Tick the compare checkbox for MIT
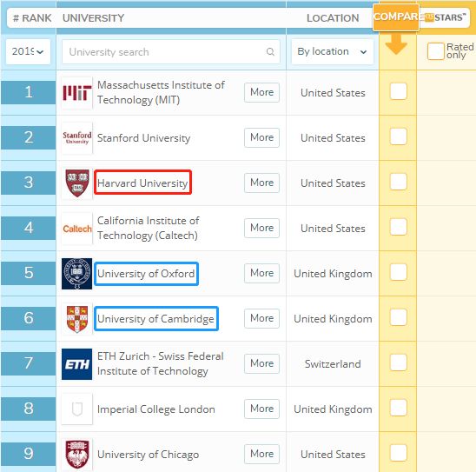476x472 pixels. tap(398, 91)
